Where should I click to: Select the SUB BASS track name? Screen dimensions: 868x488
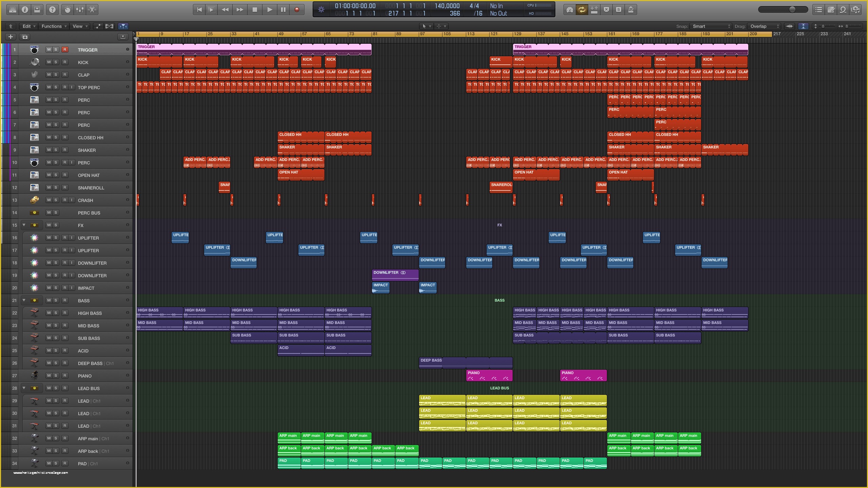(89, 338)
